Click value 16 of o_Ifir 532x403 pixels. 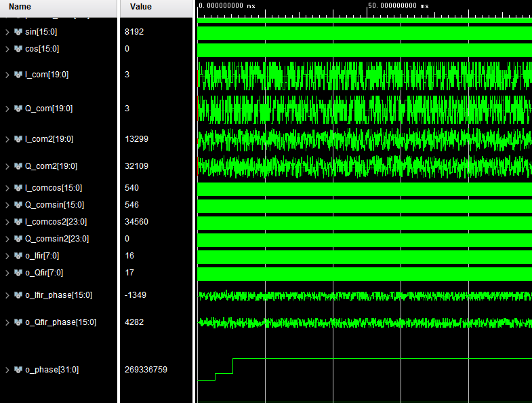coord(129,256)
